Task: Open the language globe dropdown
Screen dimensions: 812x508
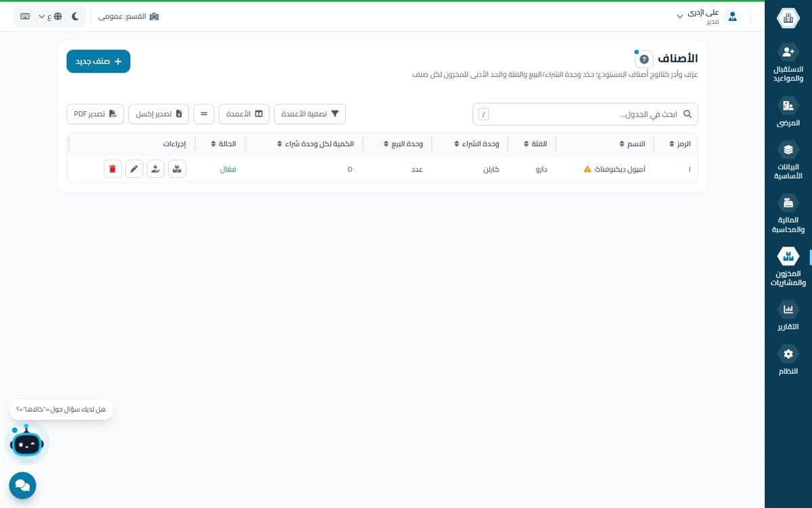Action: click(x=51, y=16)
